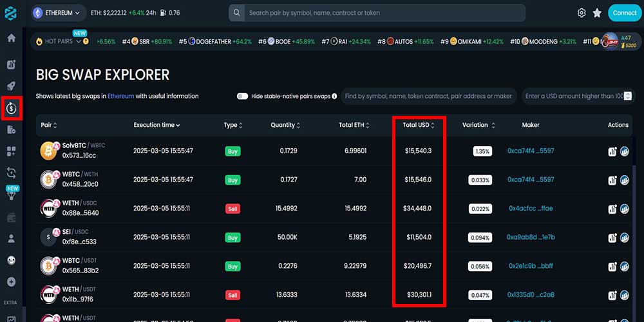This screenshot has height=322, width=644.
Task: Sort by the Pair column
Action: tap(49, 125)
